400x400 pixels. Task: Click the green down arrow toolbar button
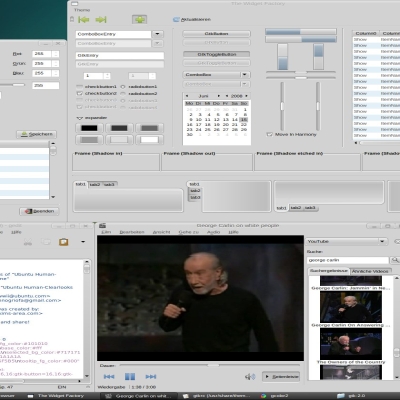point(139,20)
